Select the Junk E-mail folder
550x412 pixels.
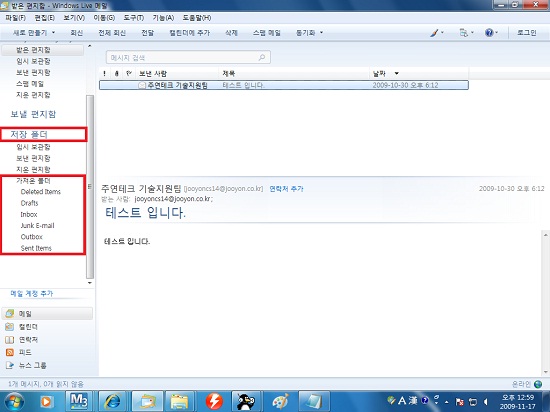(x=38, y=225)
